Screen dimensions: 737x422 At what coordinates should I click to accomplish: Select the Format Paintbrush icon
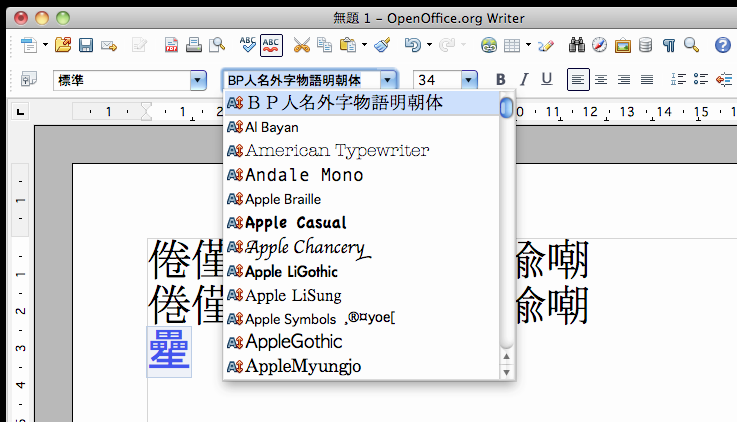383,45
